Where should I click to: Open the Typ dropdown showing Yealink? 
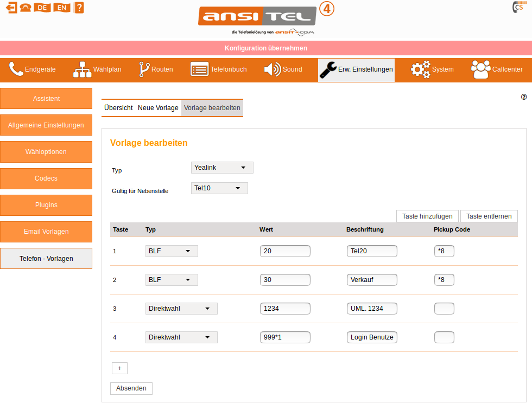click(222, 168)
